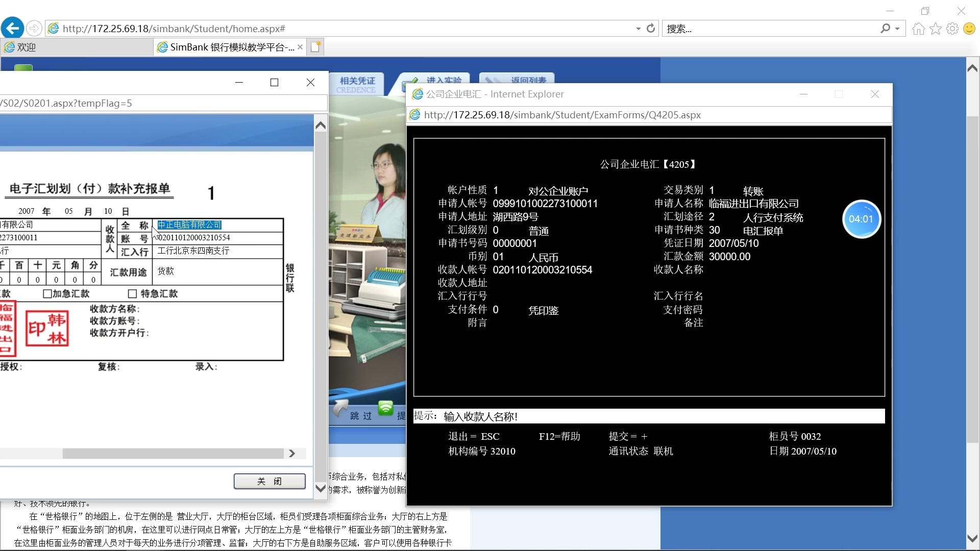Click the F12=帮助 label
Image resolution: width=980 pixels, height=551 pixels.
click(559, 437)
